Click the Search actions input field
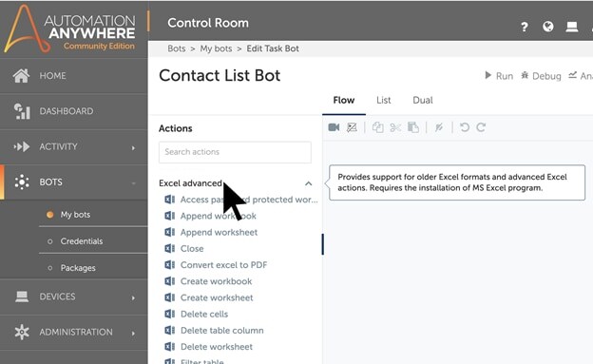This screenshot has width=593, height=364. pyautogui.click(x=235, y=152)
